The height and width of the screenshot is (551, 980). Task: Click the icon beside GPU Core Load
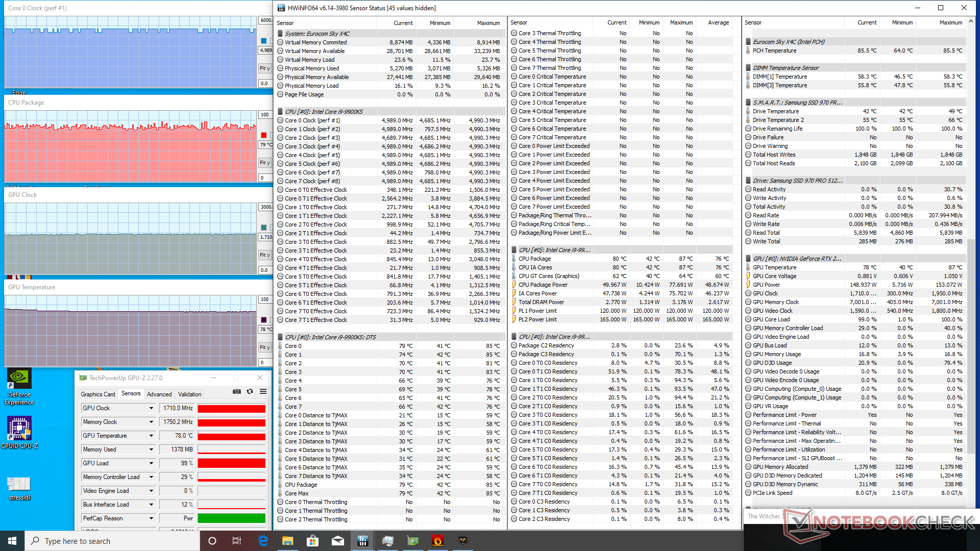pos(748,319)
